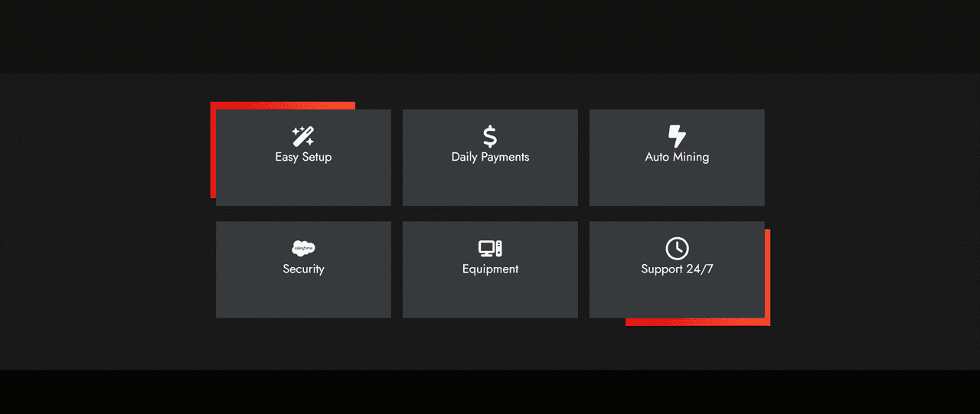The height and width of the screenshot is (414, 980).
Task: Select the Easy Setup text label
Action: 303,157
